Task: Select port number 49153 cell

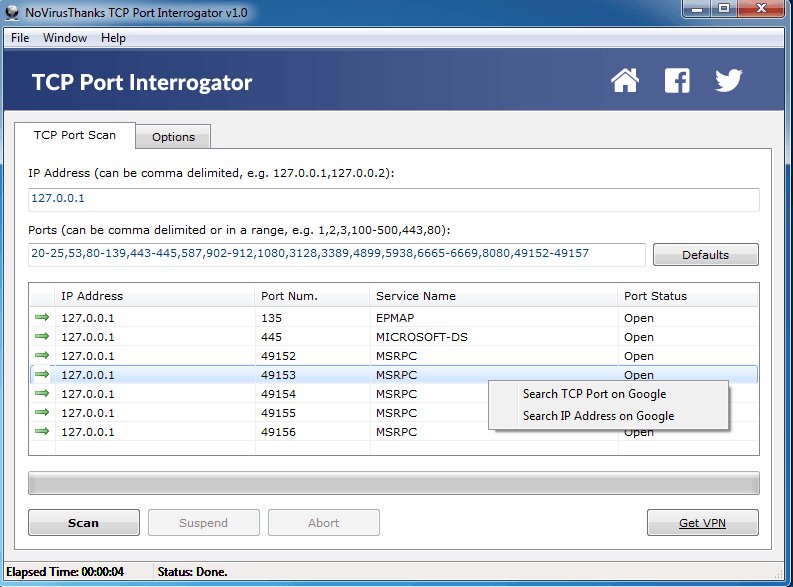Action: point(278,375)
